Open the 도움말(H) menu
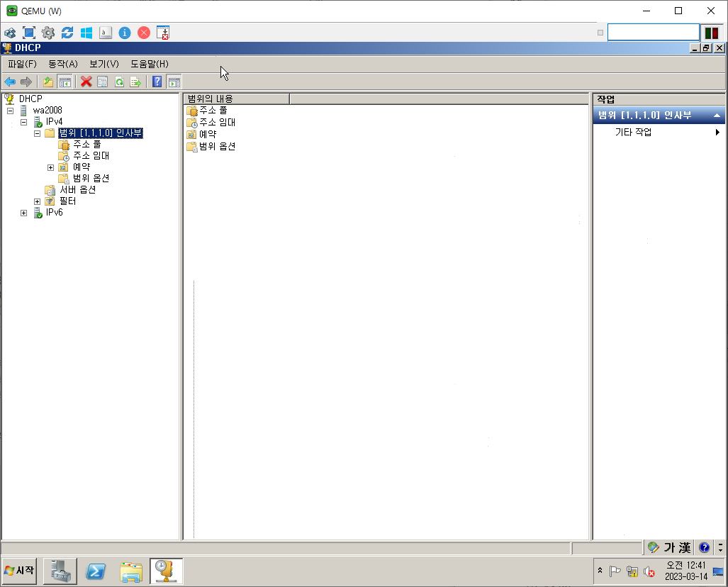The width and height of the screenshot is (728, 587). tap(150, 64)
